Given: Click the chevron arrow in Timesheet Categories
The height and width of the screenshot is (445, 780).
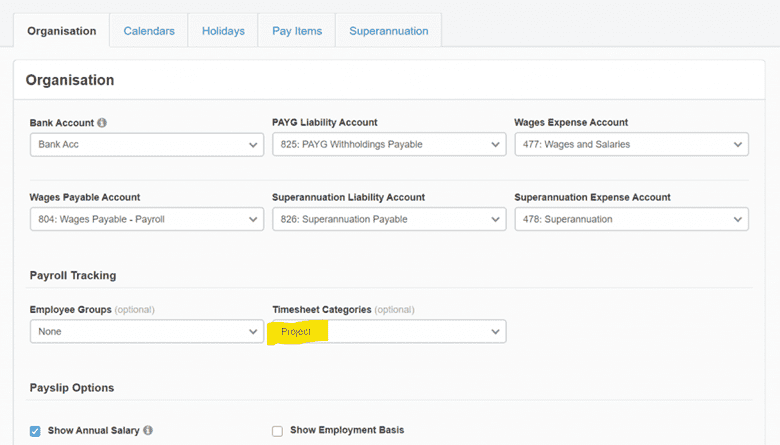Looking at the screenshot, I should click(x=494, y=331).
